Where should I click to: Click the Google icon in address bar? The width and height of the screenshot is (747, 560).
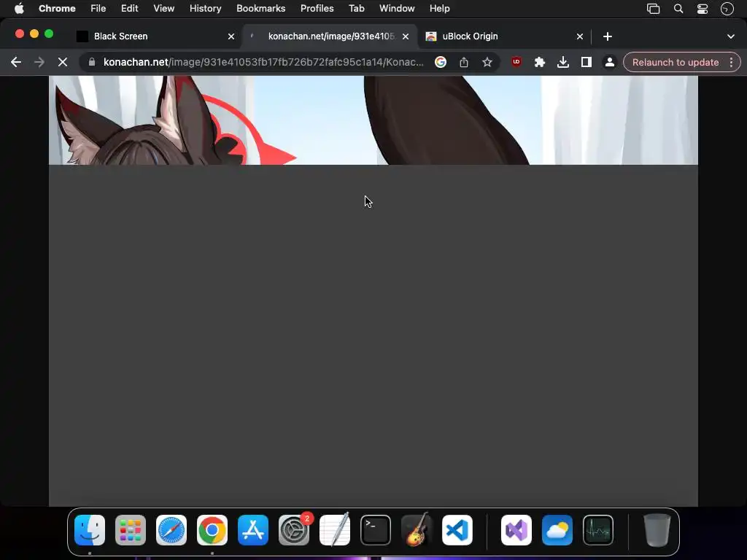point(441,63)
